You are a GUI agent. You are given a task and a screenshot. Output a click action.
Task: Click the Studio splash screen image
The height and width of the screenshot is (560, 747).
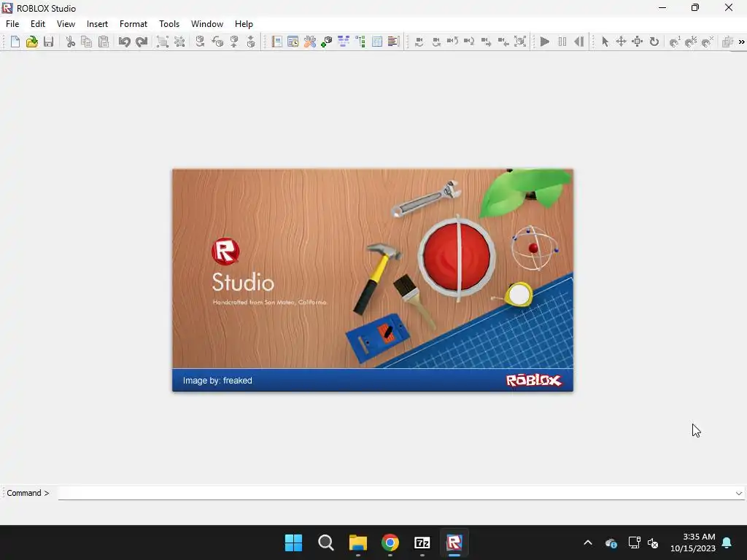click(373, 280)
